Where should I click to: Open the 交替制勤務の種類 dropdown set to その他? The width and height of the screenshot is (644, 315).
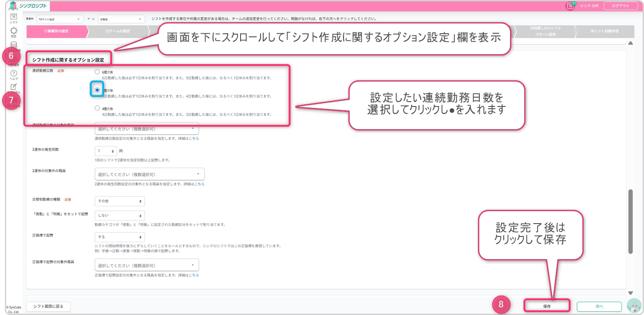[x=120, y=201]
